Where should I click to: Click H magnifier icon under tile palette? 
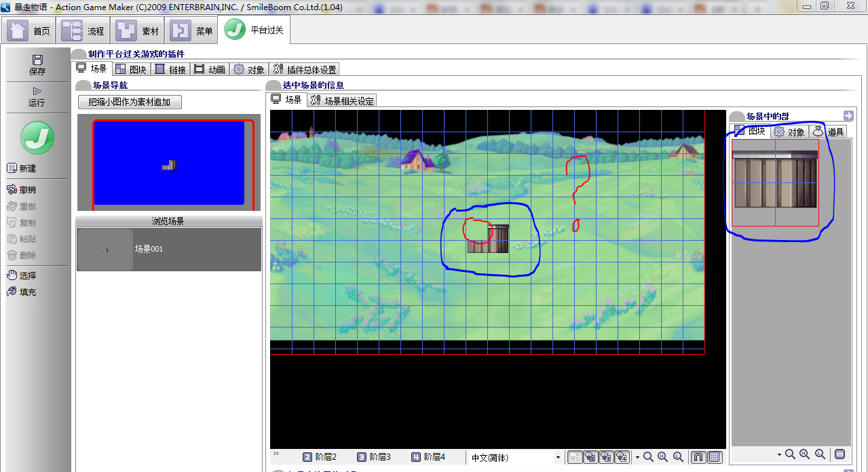point(805,454)
